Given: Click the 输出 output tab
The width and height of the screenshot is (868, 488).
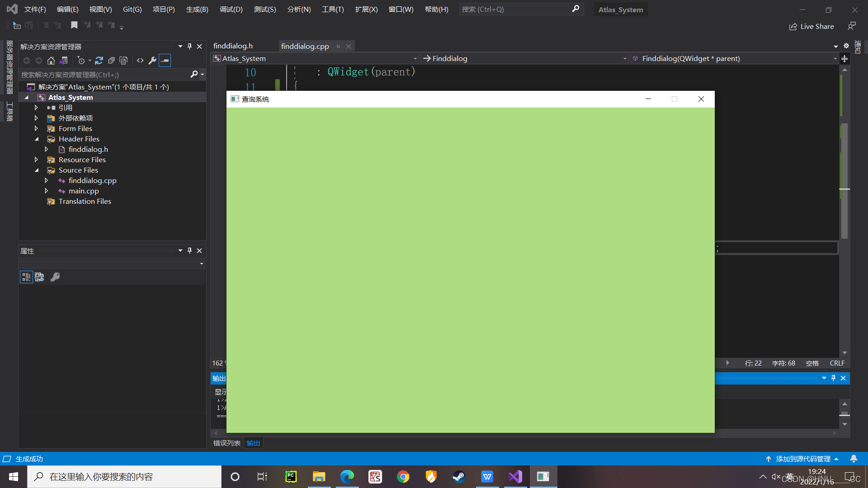Looking at the screenshot, I should [253, 443].
